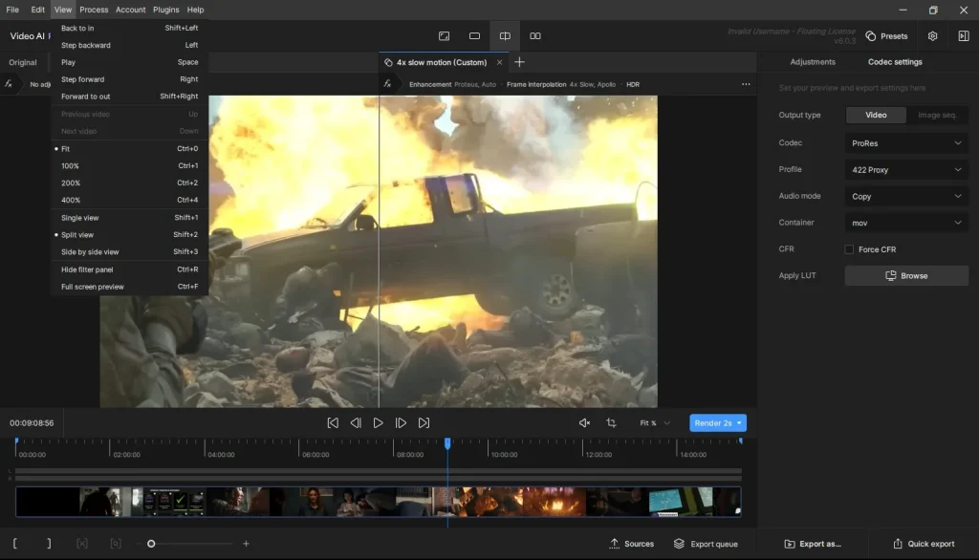
Task: Click Browse to apply a LUT
Action: pyautogui.click(x=906, y=276)
